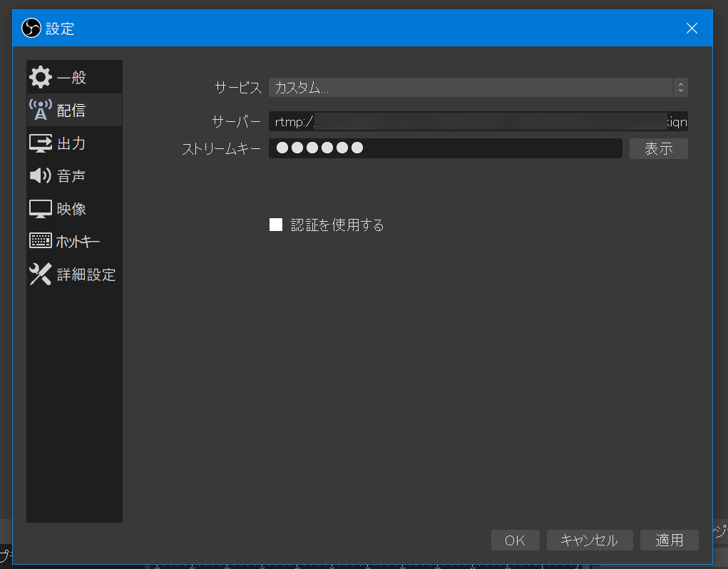The width and height of the screenshot is (728, 569).
Task: Switch to the 出力 tab label
Action: [x=71, y=143]
